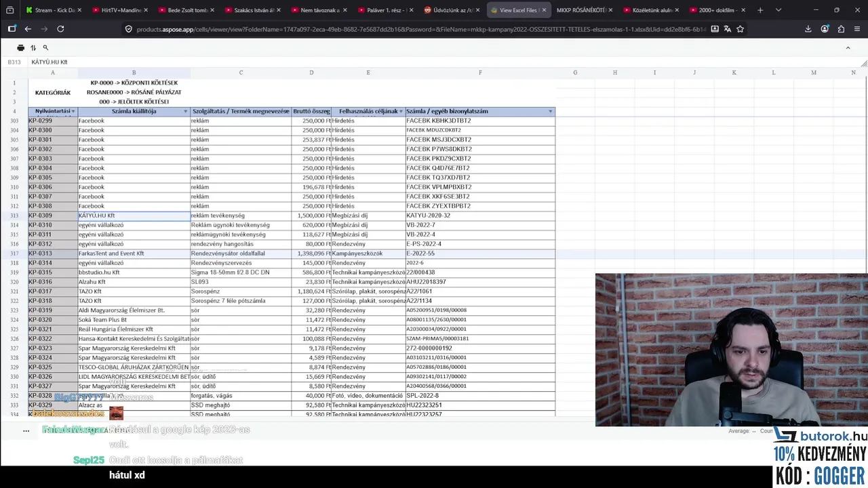Select column header B
This screenshot has height=488, width=868.
(134, 73)
